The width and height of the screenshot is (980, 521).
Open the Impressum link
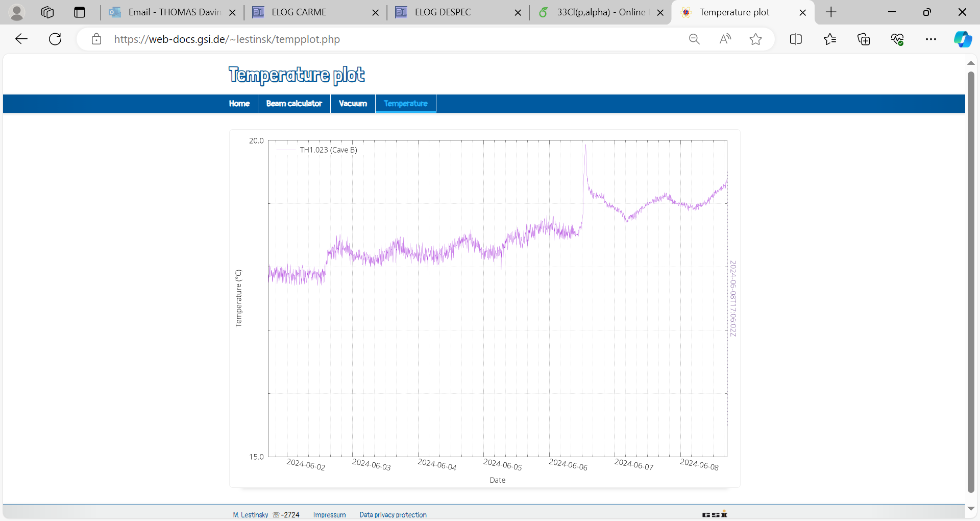[x=329, y=515]
